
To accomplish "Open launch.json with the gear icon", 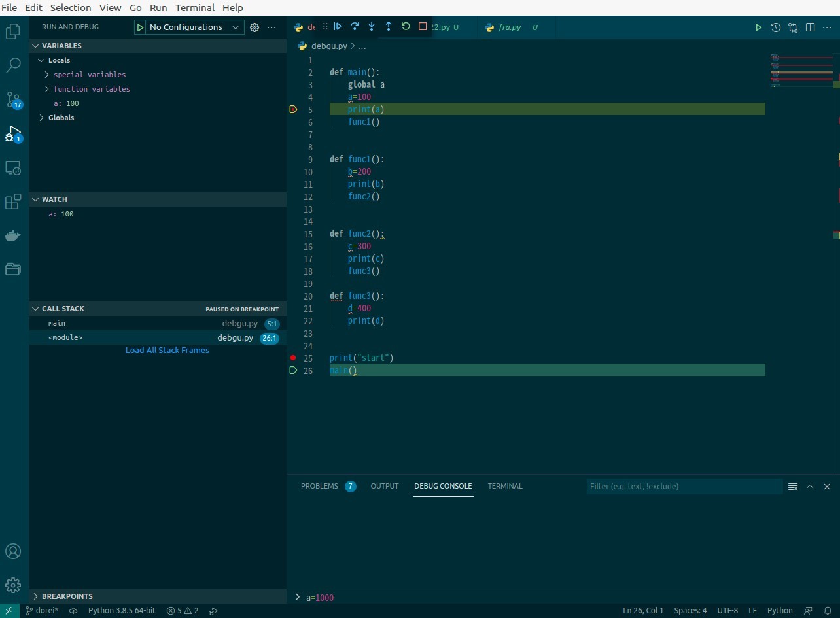I will click(254, 27).
